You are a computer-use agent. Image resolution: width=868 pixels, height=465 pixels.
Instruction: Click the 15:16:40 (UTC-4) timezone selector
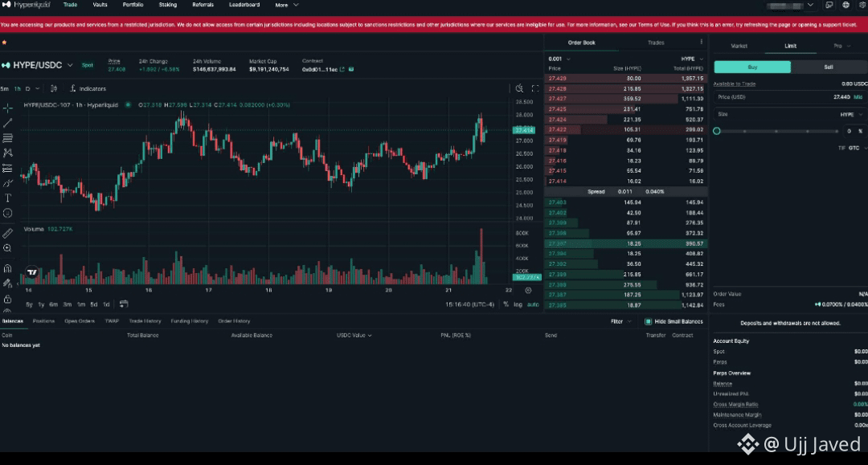point(469,304)
